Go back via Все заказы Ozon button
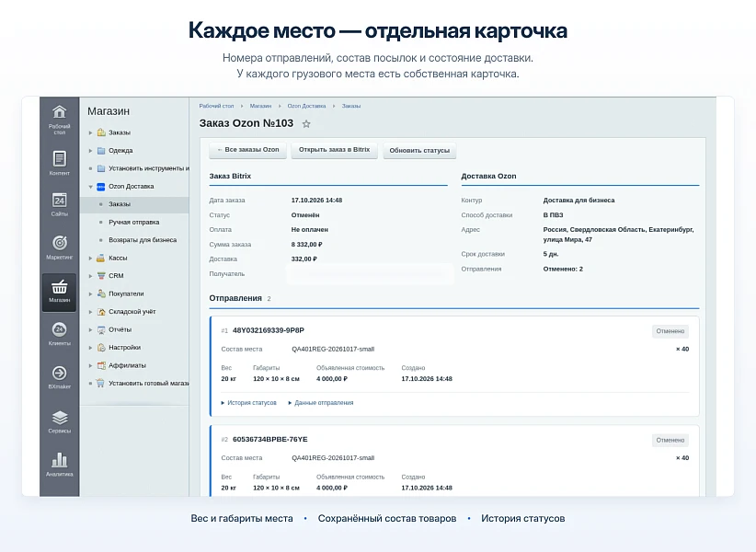The height and width of the screenshot is (552, 756). tap(247, 150)
